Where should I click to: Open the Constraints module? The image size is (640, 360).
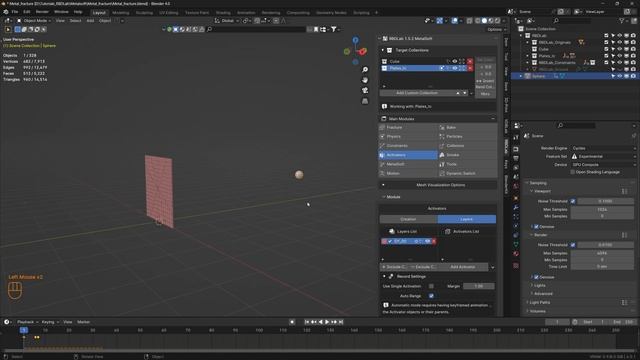click(x=408, y=146)
